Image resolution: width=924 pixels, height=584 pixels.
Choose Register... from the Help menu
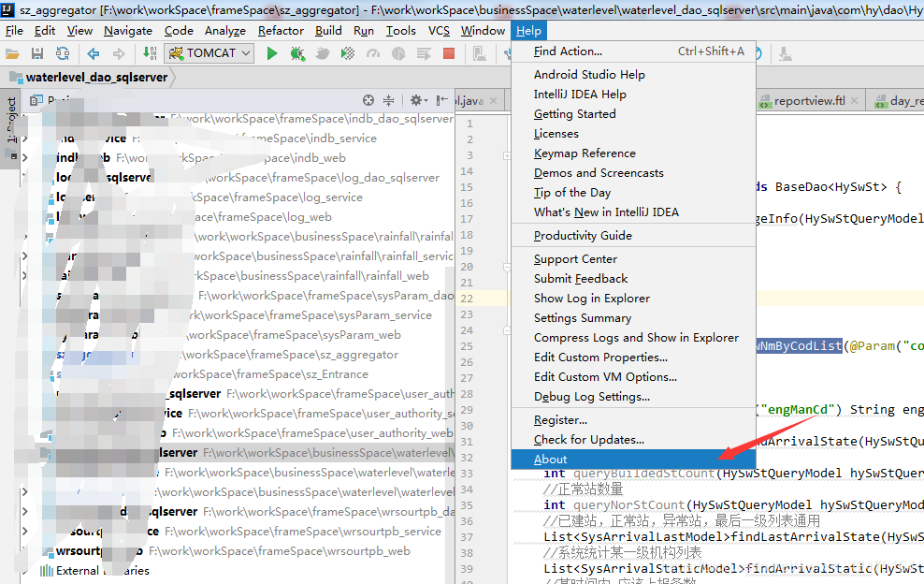click(633, 420)
